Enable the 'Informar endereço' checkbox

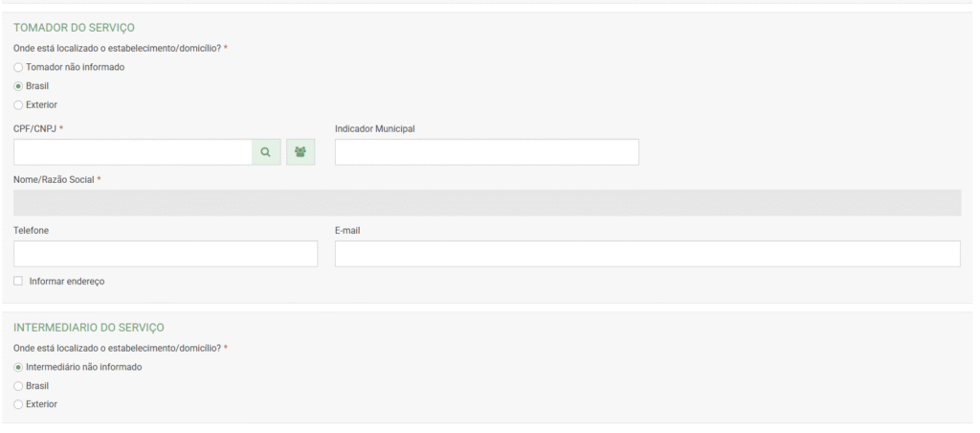(18, 282)
